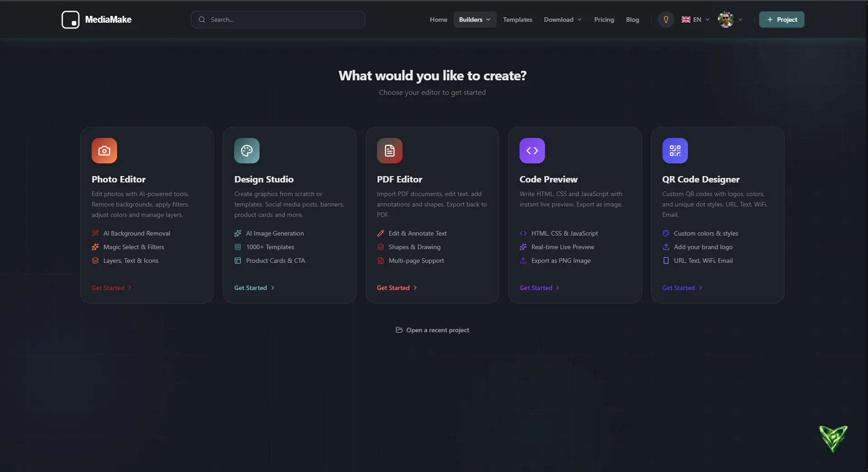Click the "Shapes & Drawing" feature text
Screen dimensions: 868x472
pyautogui.click(x=414, y=247)
